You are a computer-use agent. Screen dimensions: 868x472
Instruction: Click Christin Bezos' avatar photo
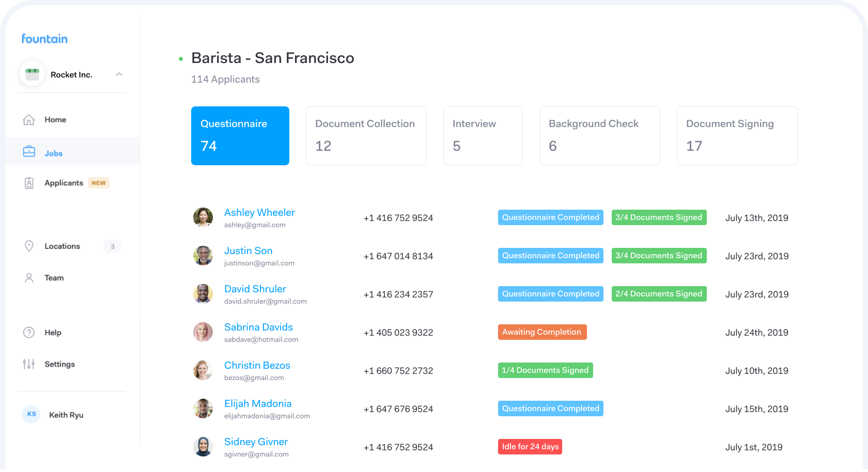tap(203, 370)
